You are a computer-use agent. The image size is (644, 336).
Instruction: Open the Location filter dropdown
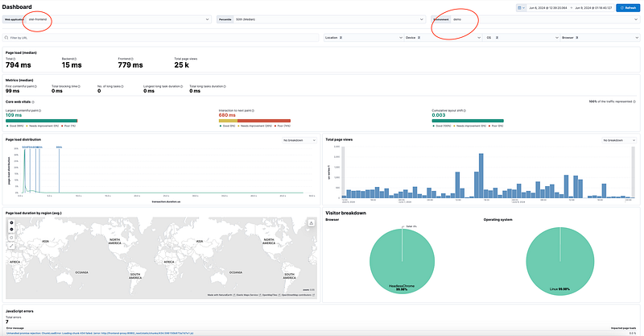(364, 37)
